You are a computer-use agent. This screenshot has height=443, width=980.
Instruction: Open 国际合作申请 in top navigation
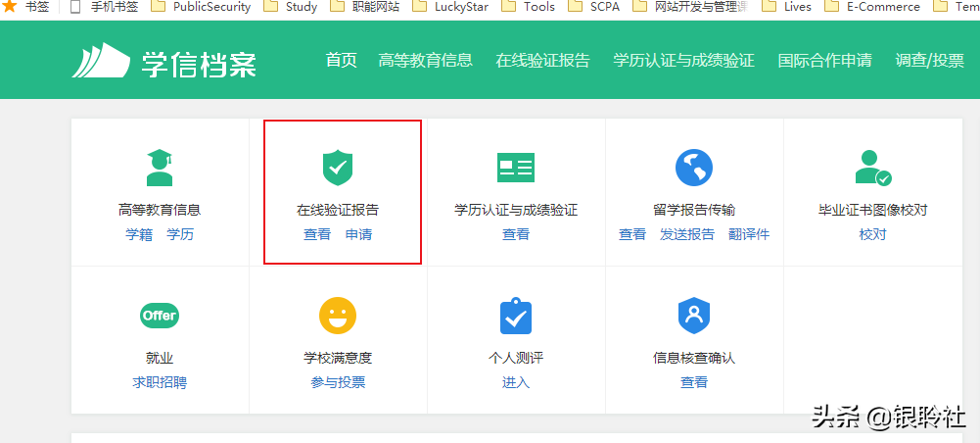825,60
